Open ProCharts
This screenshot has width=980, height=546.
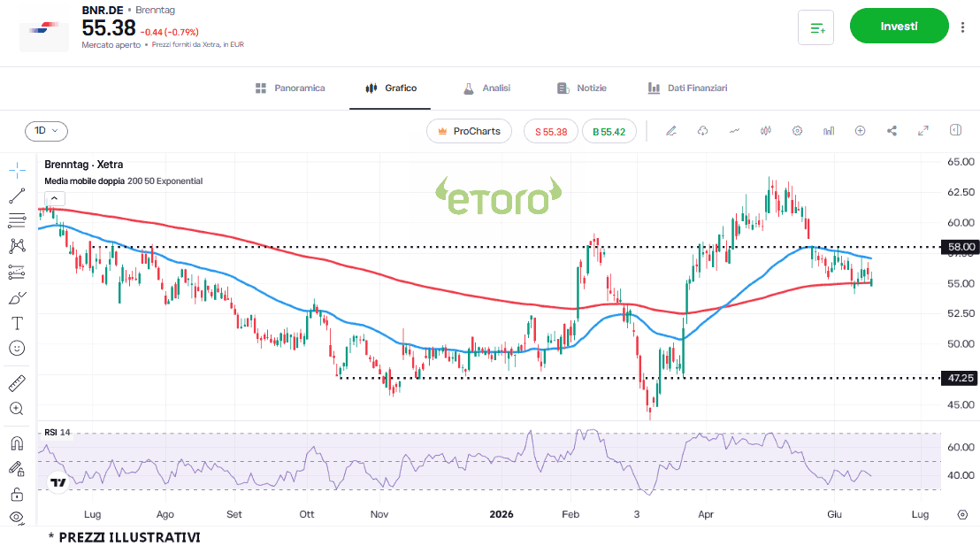click(469, 131)
